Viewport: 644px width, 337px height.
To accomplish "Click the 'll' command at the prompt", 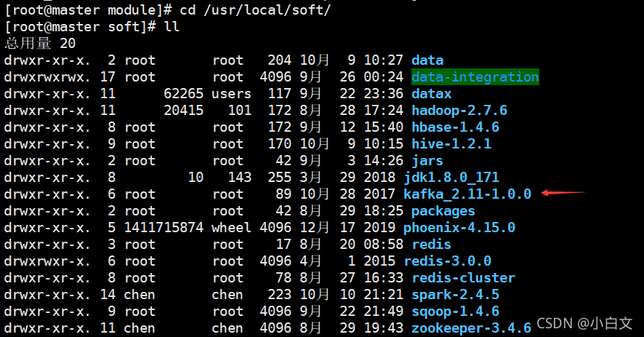I will 172,27.
